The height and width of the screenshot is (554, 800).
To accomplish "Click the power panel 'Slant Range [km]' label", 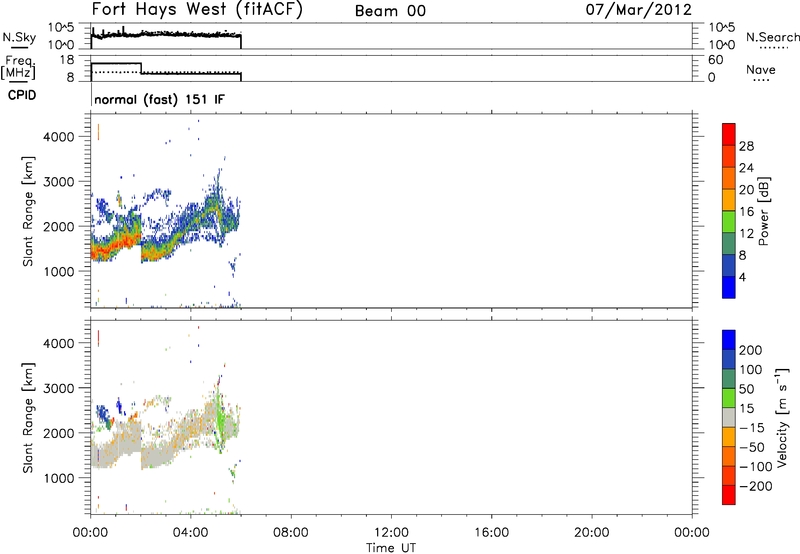I will pos(28,211).
